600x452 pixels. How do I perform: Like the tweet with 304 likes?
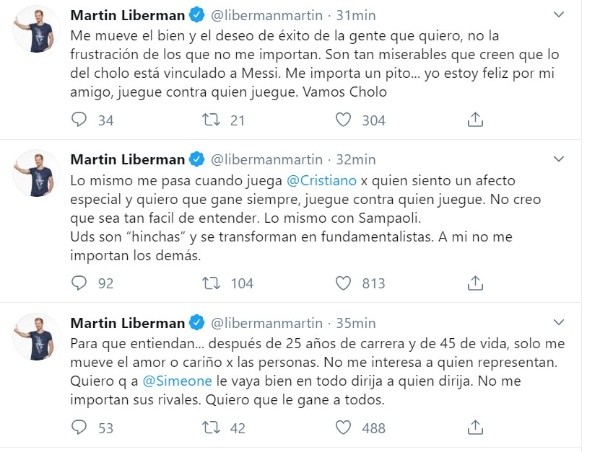342,121
